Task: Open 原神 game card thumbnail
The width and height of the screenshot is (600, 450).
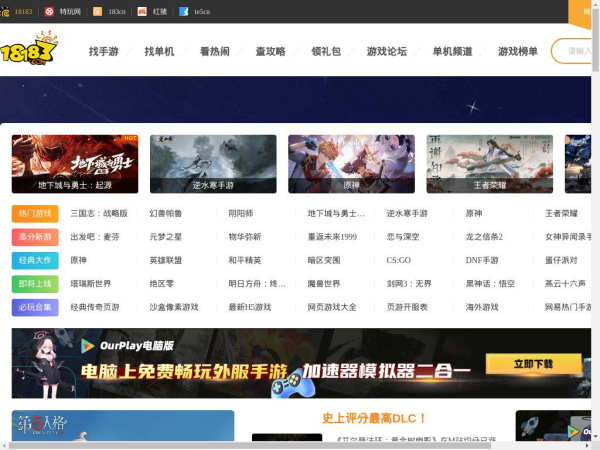Action: [351, 164]
